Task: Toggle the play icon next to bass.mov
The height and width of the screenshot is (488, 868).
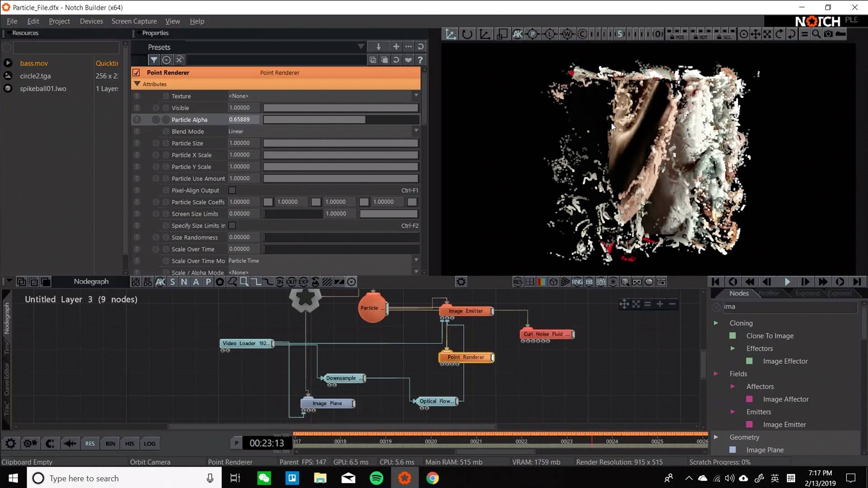Action: click(8, 63)
